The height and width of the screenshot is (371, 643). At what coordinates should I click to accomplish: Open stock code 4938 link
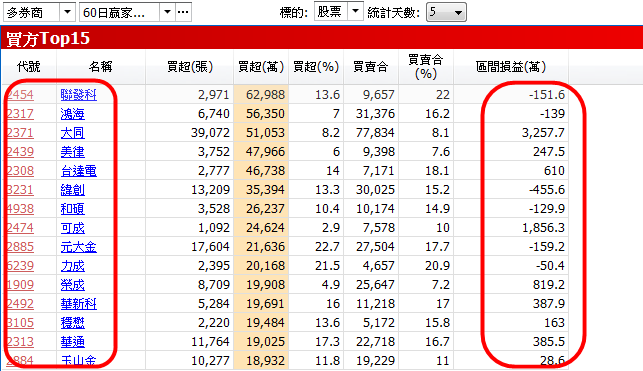(20, 209)
